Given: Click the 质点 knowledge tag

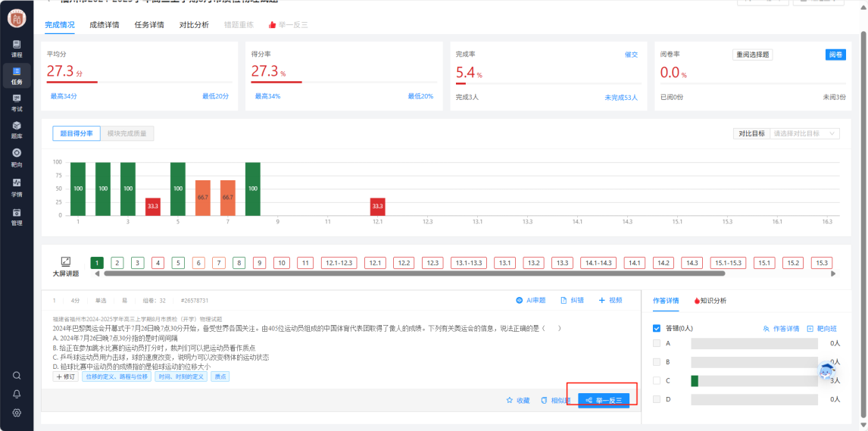Looking at the screenshot, I should pos(220,376).
